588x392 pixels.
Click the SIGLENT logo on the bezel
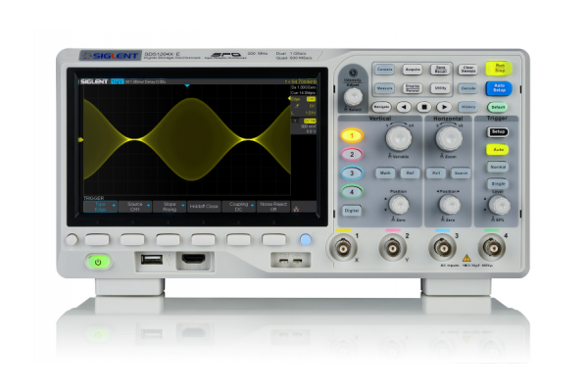[110, 56]
